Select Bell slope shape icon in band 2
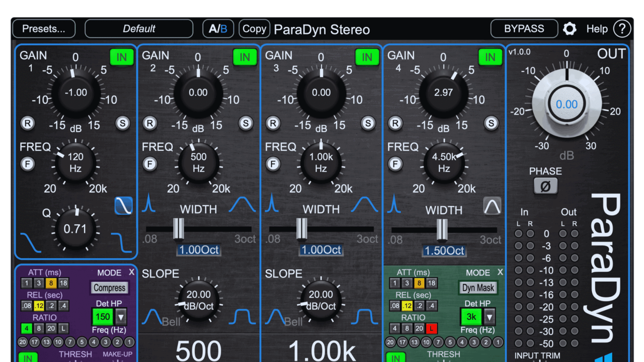 click(151, 317)
